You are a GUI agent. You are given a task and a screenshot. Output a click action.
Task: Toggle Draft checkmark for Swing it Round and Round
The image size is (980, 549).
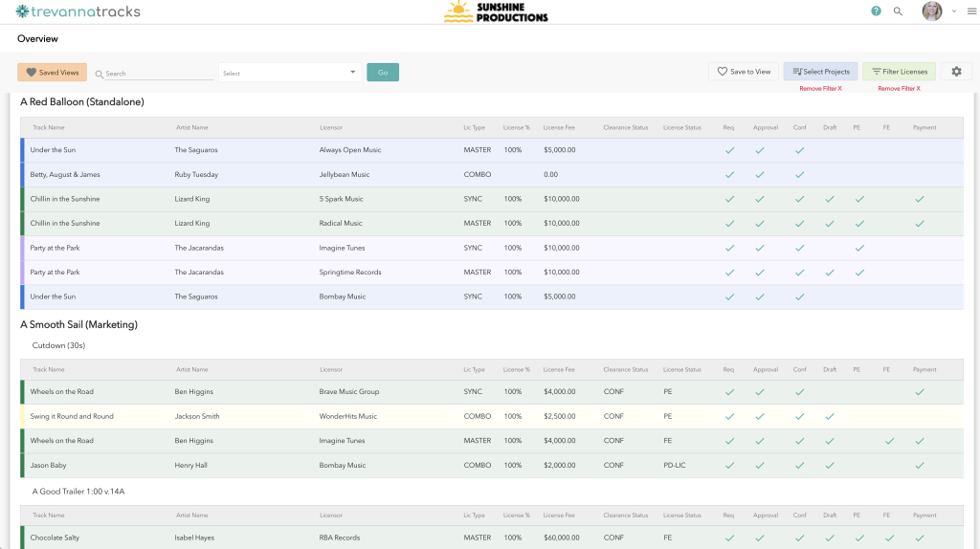coord(830,417)
